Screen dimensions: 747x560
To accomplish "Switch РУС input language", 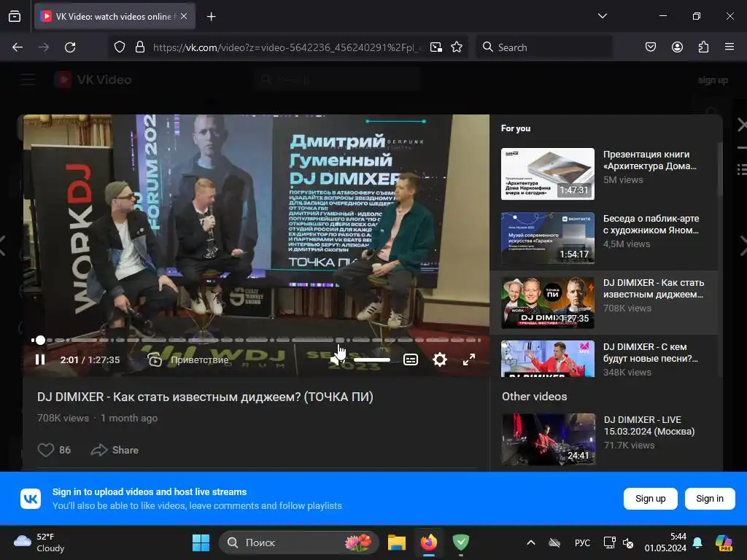I will (x=582, y=542).
